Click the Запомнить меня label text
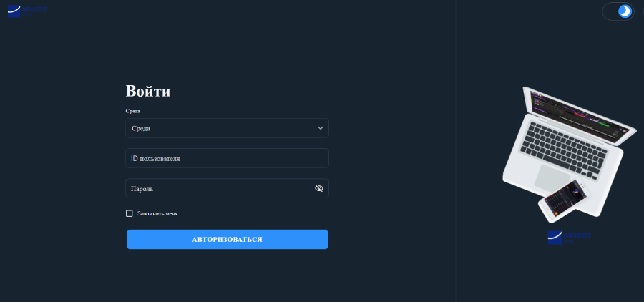644x302 pixels. click(x=157, y=213)
